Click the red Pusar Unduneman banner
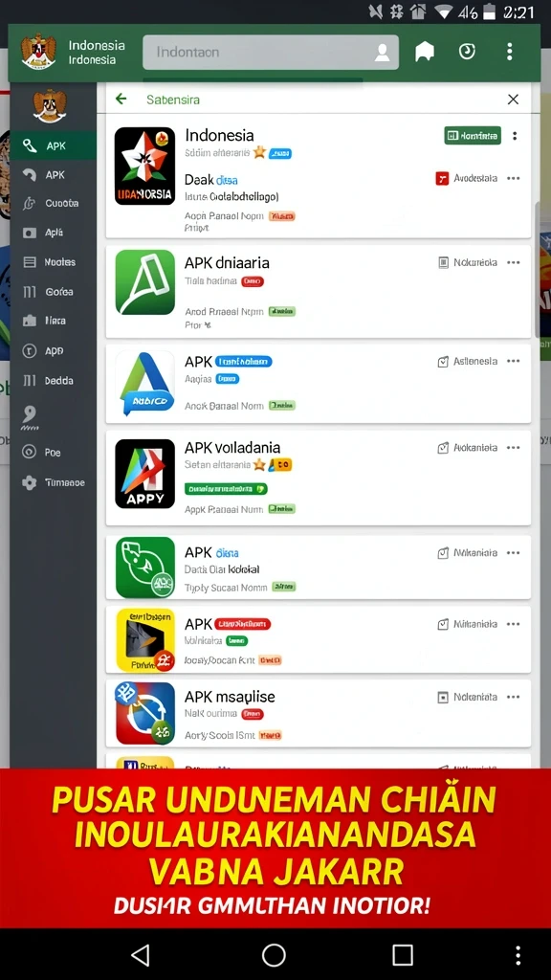Screen dimensions: 551x980 pos(275,849)
